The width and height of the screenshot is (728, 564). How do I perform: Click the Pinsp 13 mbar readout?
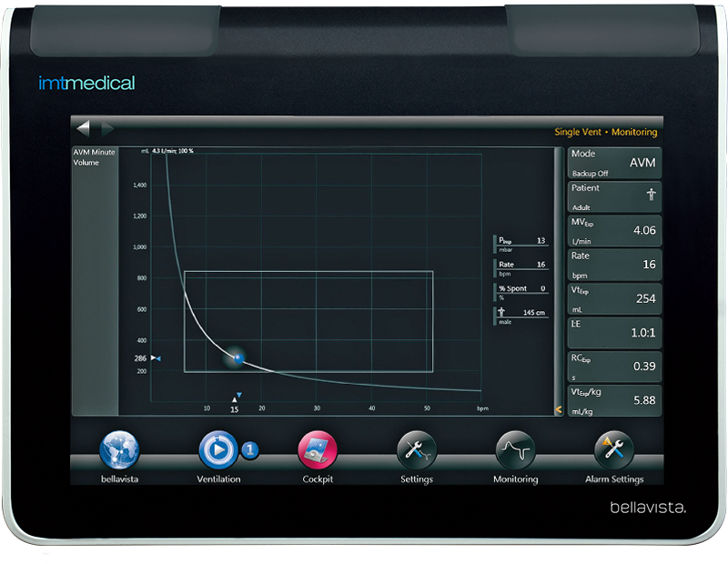(521, 244)
